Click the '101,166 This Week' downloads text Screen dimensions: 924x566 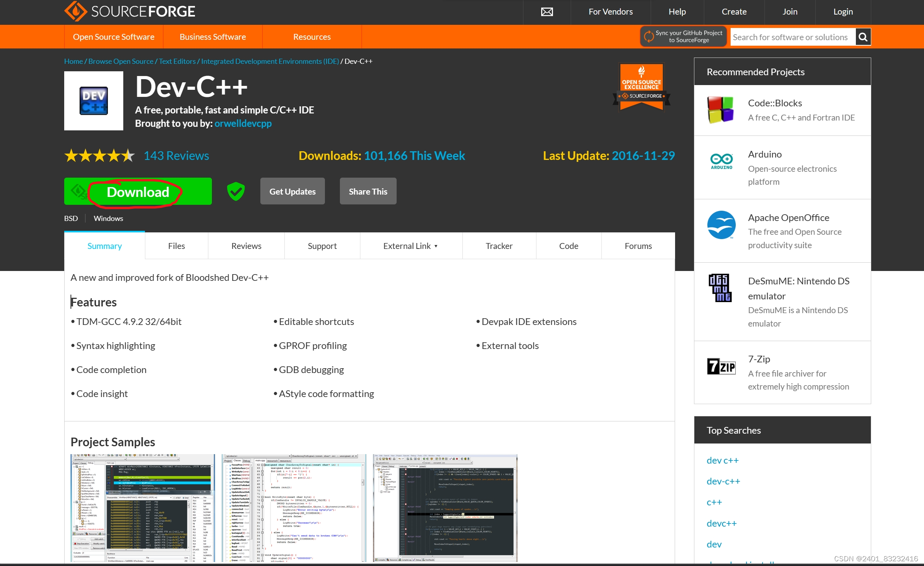(x=414, y=156)
